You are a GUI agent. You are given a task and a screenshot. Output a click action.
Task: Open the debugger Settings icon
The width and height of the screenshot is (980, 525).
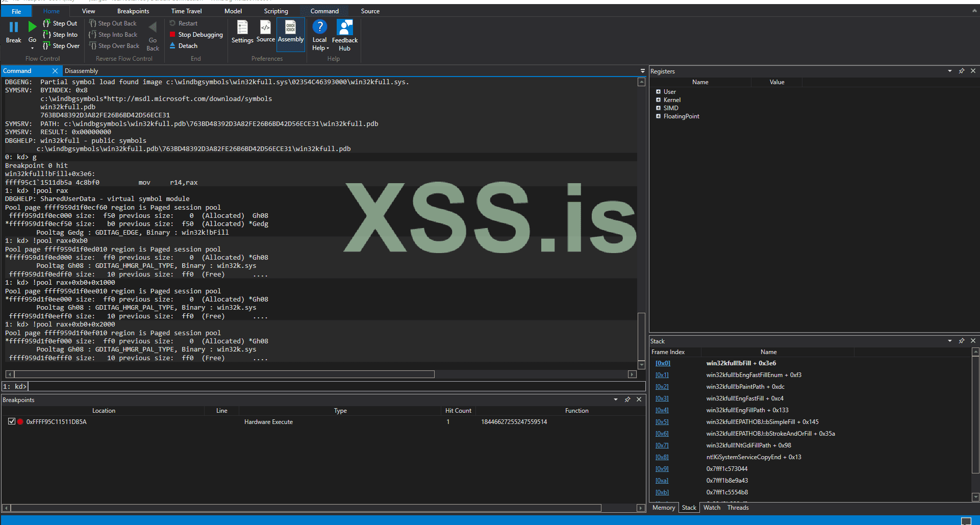click(x=242, y=28)
